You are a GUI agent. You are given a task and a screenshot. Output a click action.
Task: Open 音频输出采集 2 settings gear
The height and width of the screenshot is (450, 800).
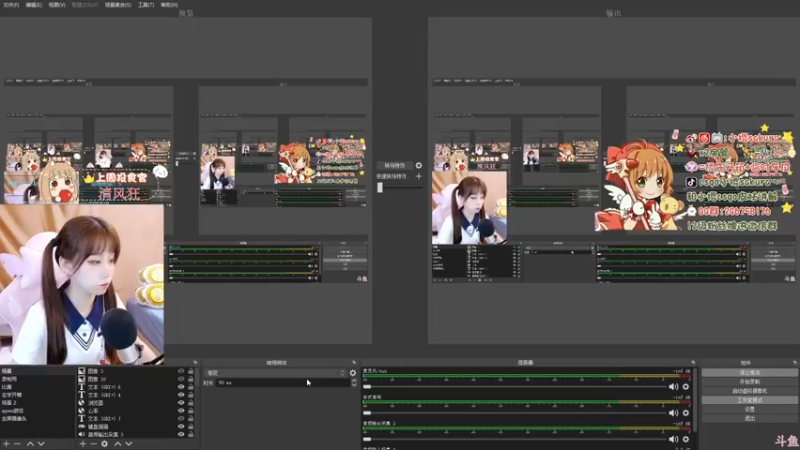[686, 439]
